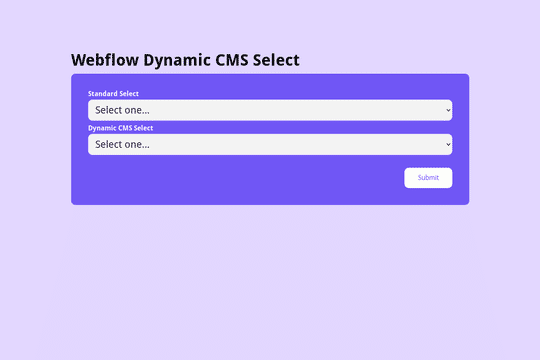The height and width of the screenshot is (360, 540).
Task: Click the "Dynamic CMS Select" field label
Action: (121, 128)
